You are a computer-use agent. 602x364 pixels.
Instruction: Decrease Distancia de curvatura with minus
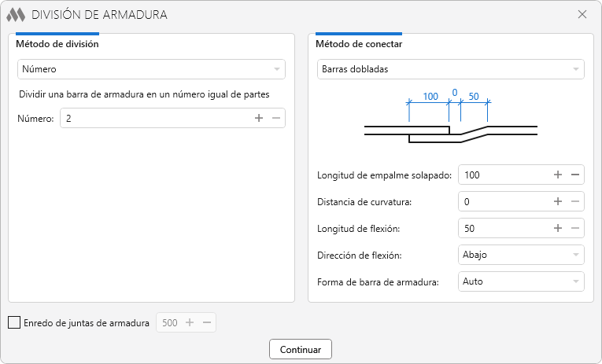point(574,201)
